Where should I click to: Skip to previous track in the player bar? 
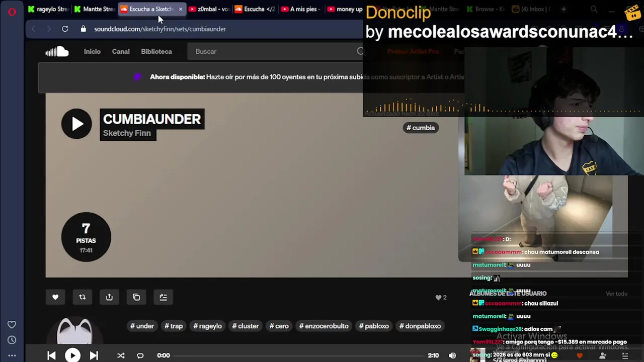(x=51, y=355)
